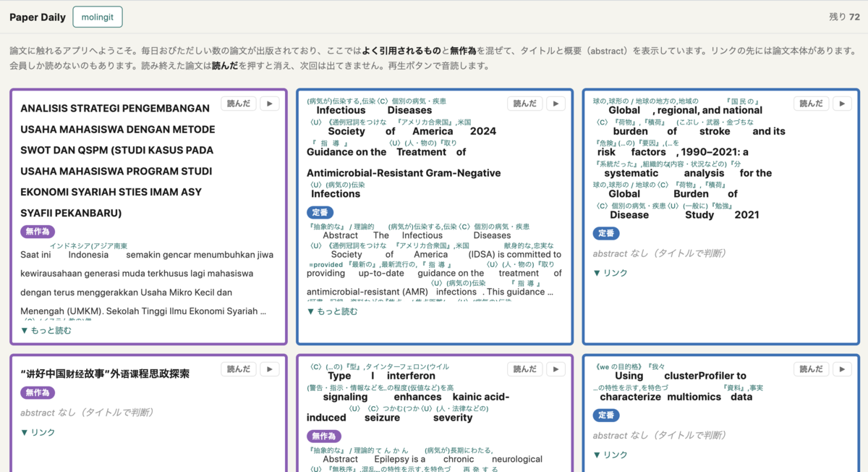Play audio for ANALISIS STRATEGI PENGEMBANGAN paper
868x472 pixels.
pyautogui.click(x=269, y=104)
